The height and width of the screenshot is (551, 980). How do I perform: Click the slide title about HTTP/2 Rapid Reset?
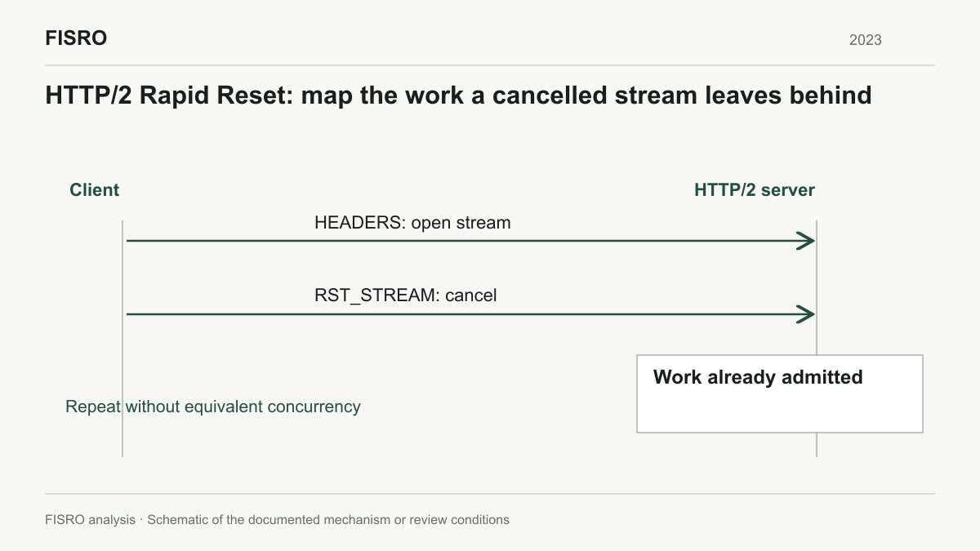click(458, 96)
